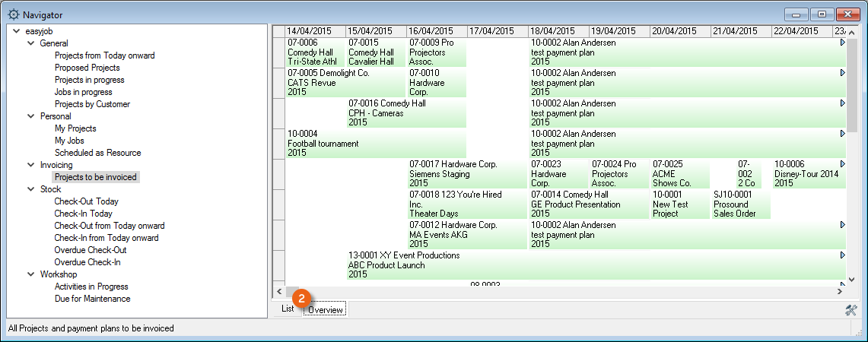Select the Overview tab
The image size is (868, 342).
[x=326, y=309]
